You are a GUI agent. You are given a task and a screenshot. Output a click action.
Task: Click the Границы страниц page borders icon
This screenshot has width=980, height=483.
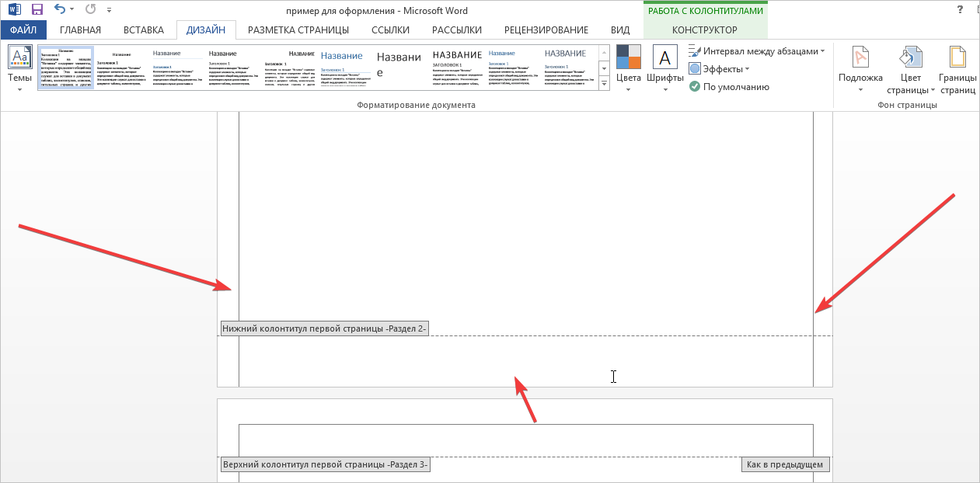(x=957, y=68)
